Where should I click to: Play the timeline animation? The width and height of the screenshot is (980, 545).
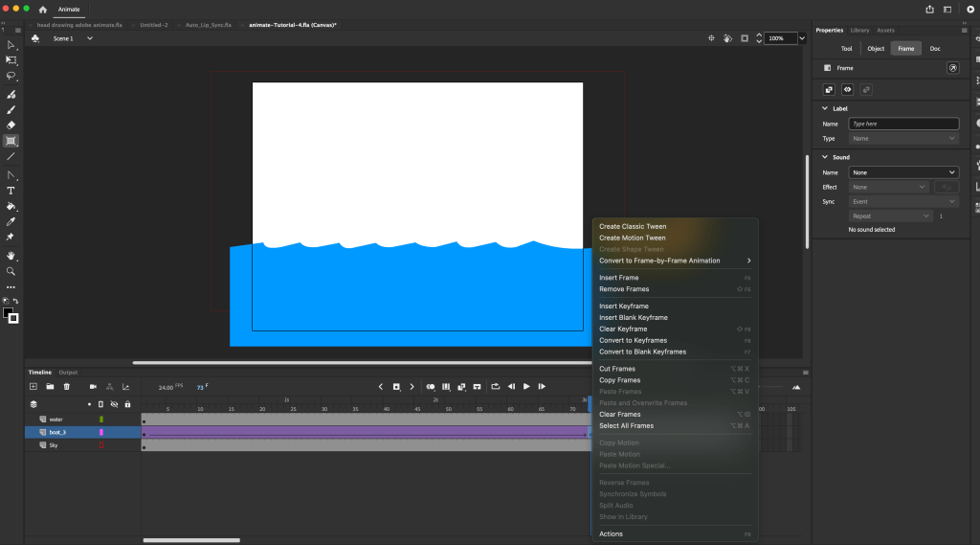[526, 387]
